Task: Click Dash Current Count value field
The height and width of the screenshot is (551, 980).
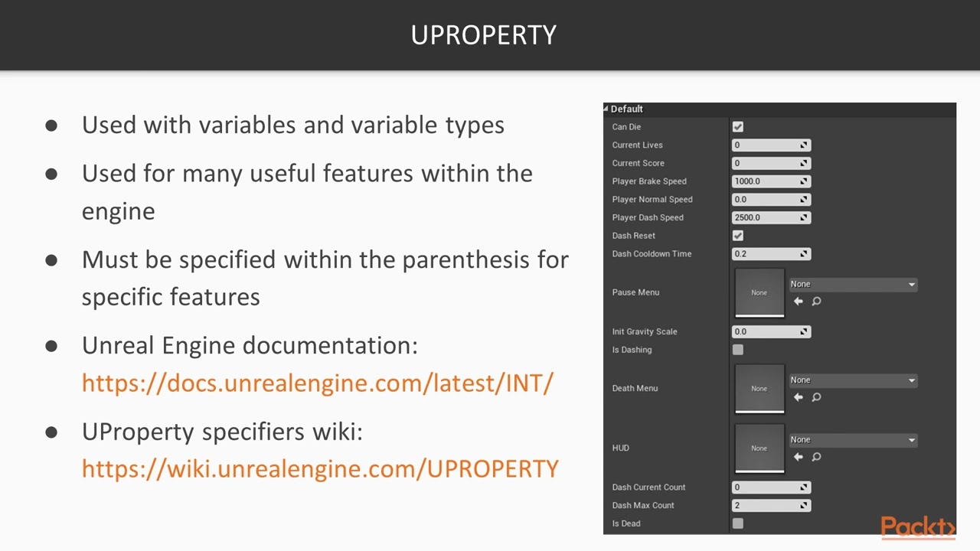Action: tap(771, 487)
